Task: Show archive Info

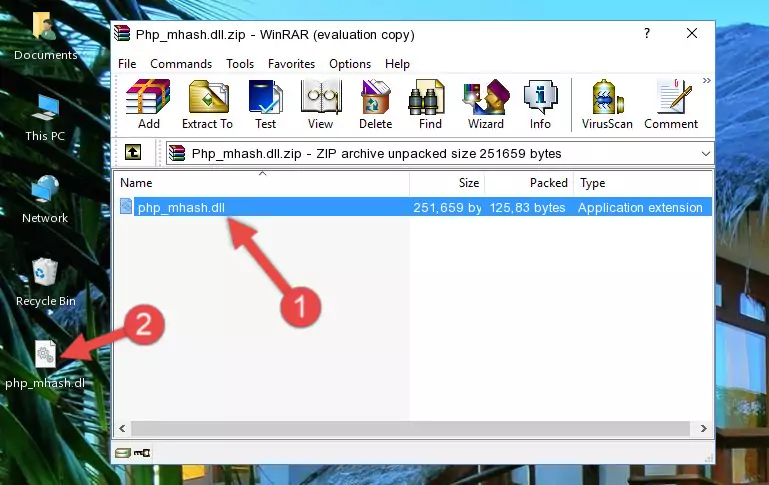Action: click(540, 104)
